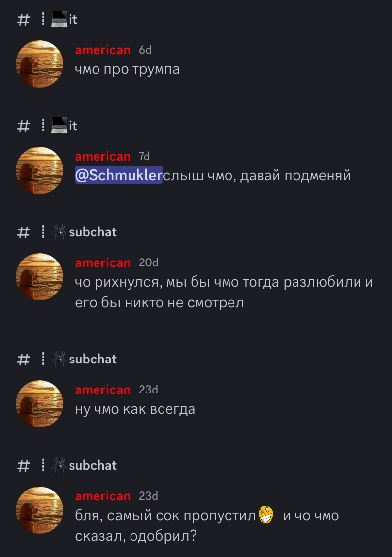
Task: Open the american username on the 20d message
Action: coord(102,262)
